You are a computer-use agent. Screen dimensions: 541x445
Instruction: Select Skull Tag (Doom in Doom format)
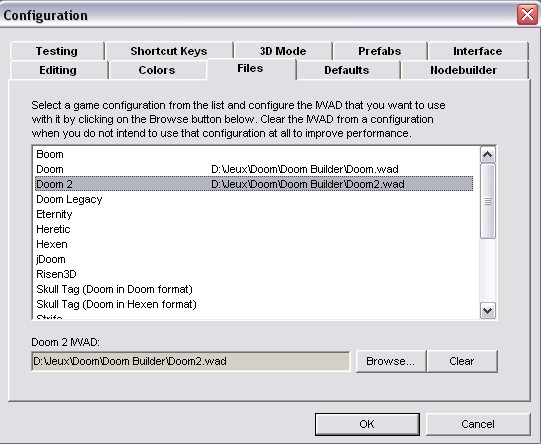[254, 289]
